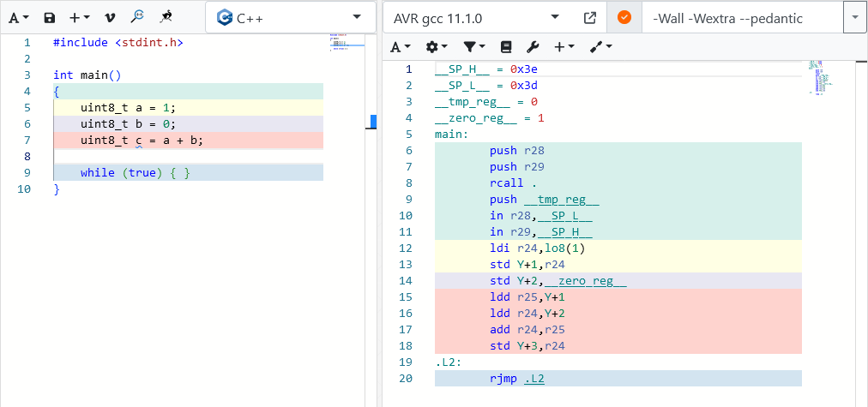This screenshot has width=868, height=407.
Task: Open the compiler pane add new menu
Action: tap(564, 46)
